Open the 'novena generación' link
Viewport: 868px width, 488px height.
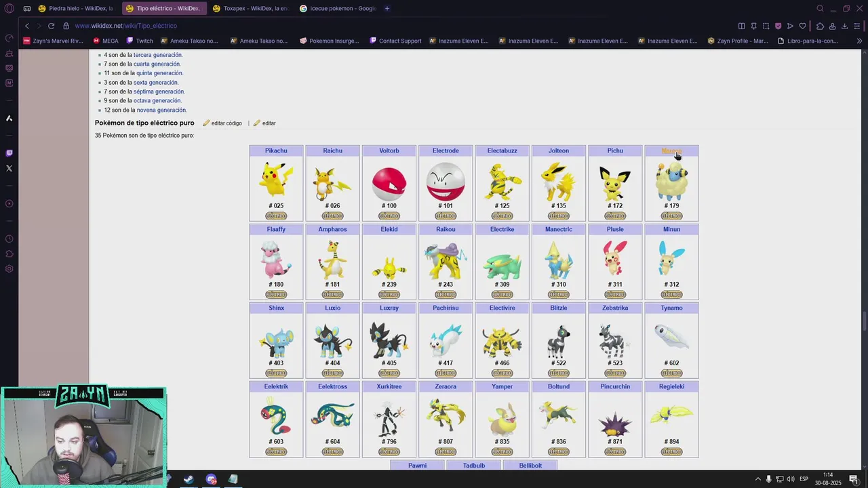[x=161, y=110]
